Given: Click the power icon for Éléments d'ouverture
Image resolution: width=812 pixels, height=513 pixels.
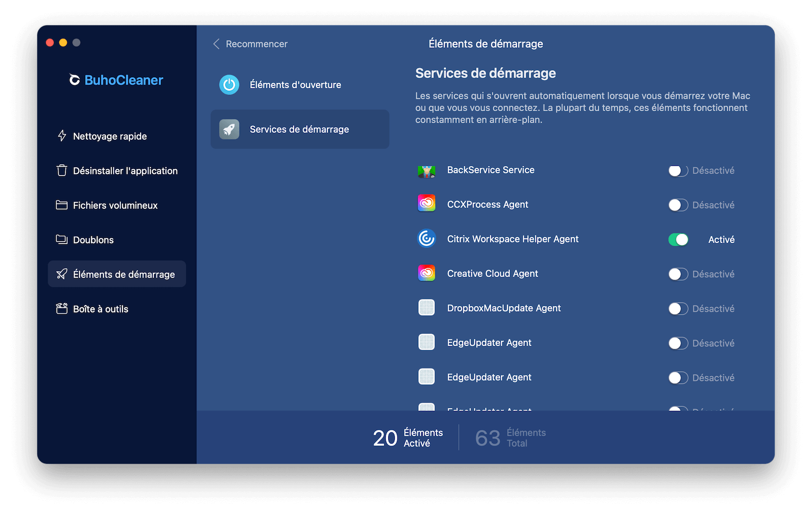Looking at the screenshot, I should point(229,85).
